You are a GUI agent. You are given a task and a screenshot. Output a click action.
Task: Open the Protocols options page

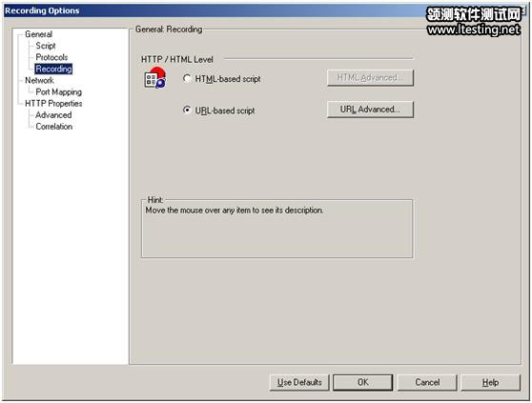(51, 57)
